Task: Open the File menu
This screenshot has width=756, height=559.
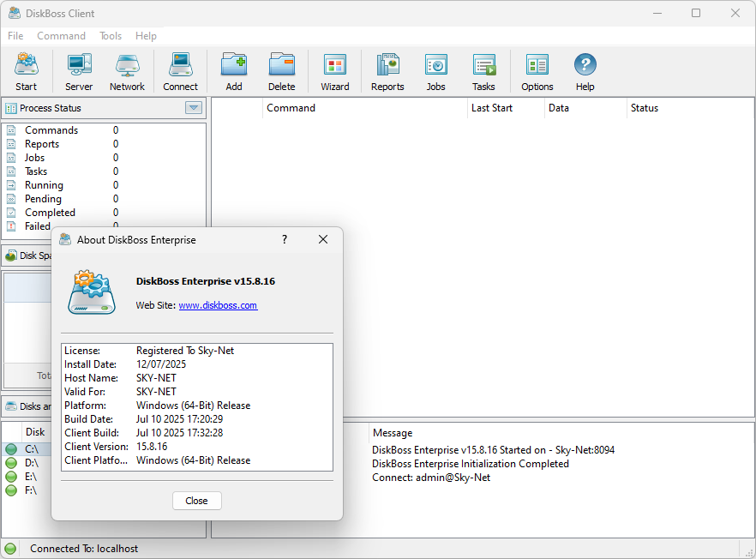Action: tap(15, 36)
